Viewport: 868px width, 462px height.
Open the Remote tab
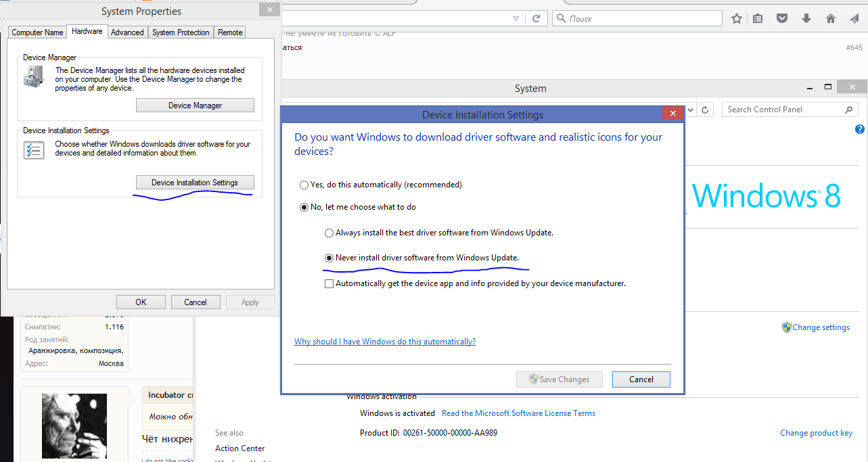click(230, 32)
